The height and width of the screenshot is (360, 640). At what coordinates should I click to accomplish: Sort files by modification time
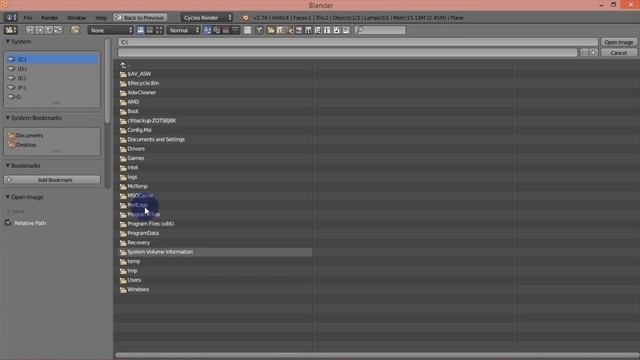(226, 30)
